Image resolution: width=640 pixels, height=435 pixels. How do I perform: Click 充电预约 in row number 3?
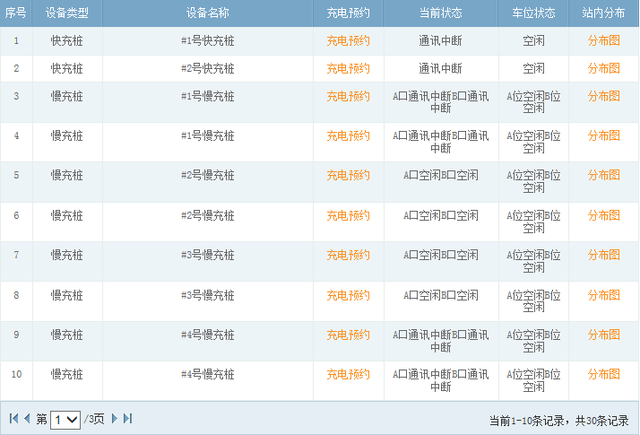(348, 96)
